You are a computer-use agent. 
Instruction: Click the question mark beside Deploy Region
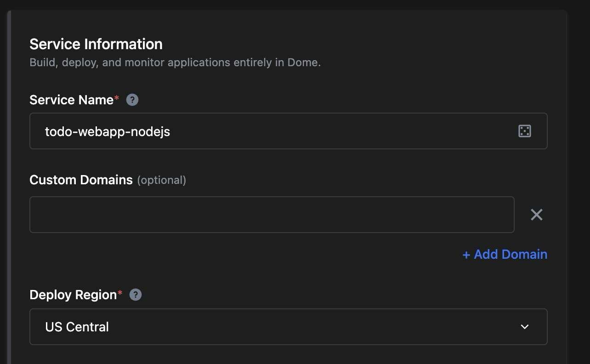[x=135, y=295]
